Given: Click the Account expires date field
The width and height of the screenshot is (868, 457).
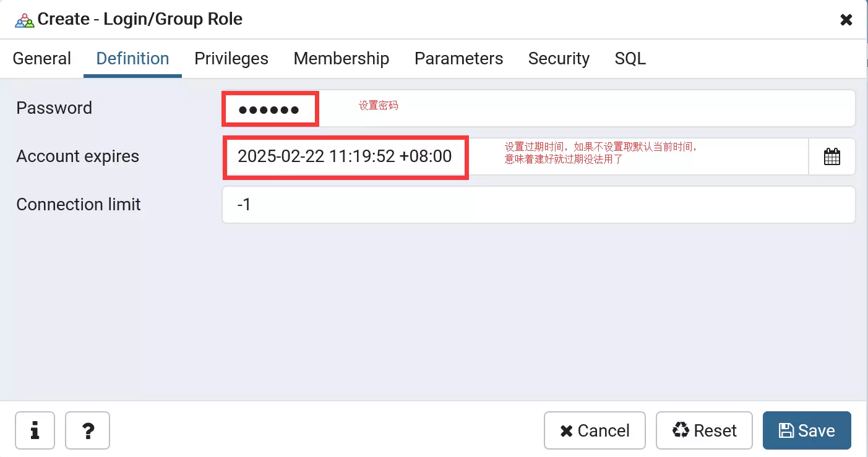Looking at the screenshot, I should (515, 156).
